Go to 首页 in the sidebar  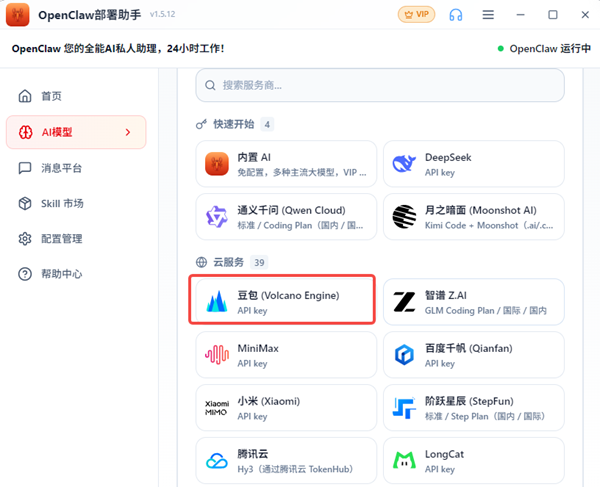coord(76,96)
